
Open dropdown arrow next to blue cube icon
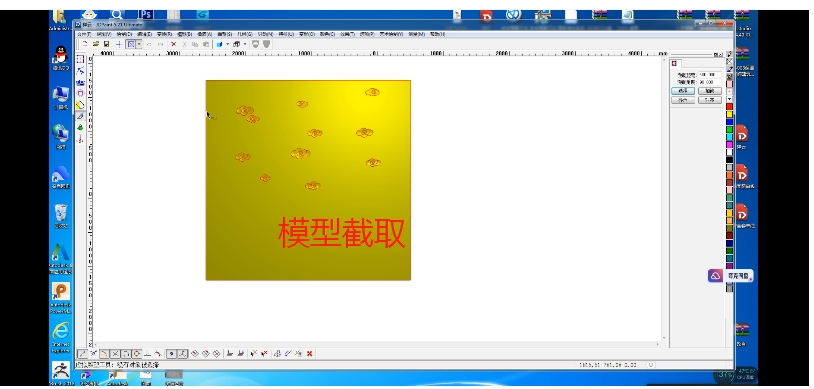[x=227, y=45]
